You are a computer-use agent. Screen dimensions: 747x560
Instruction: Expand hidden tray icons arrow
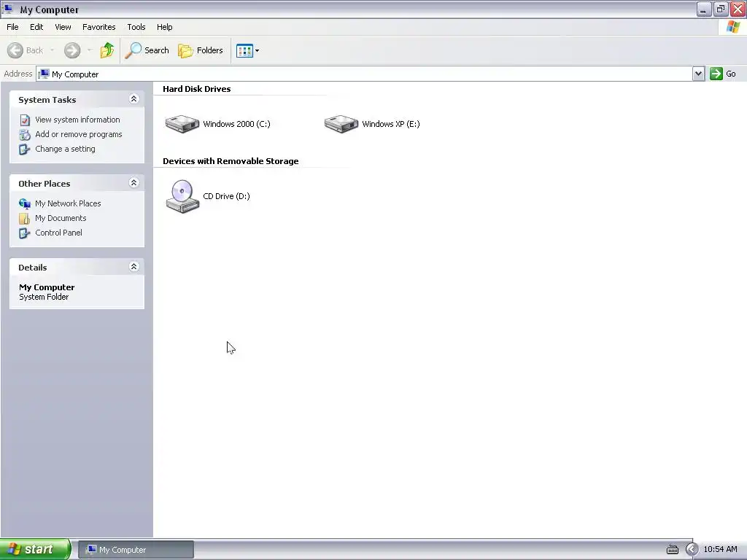pyautogui.click(x=692, y=550)
